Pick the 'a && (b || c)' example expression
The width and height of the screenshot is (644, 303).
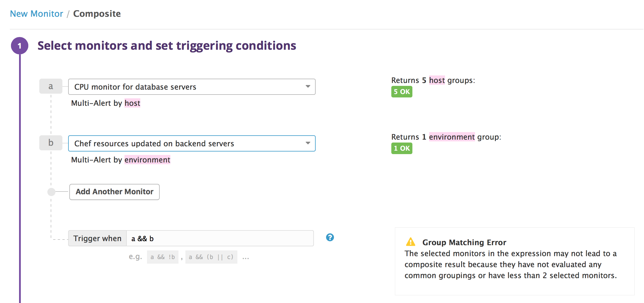(211, 257)
